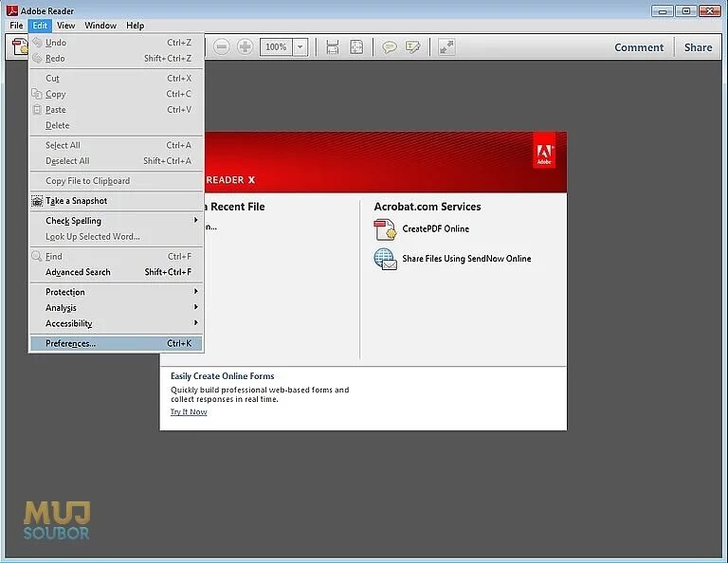The image size is (728, 563).
Task: Maximize the Adobe Reader window
Action: coord(686,10)
